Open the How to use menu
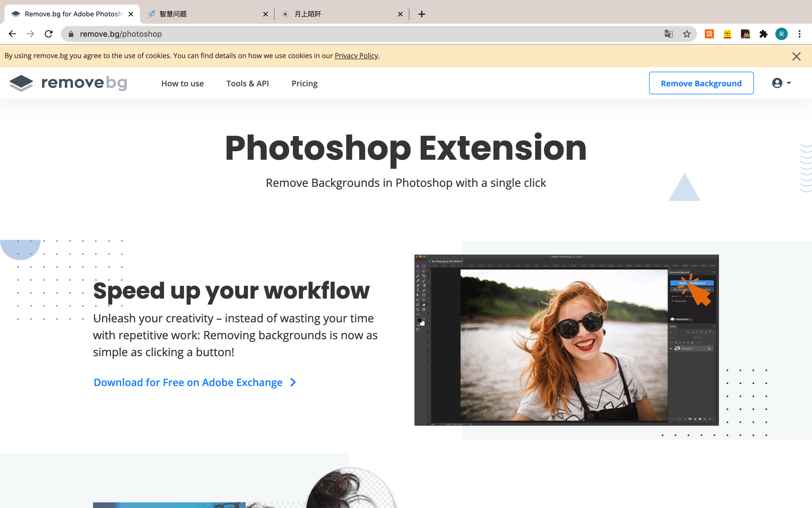This screenshot has height=508, width=812. pos(182,83)
